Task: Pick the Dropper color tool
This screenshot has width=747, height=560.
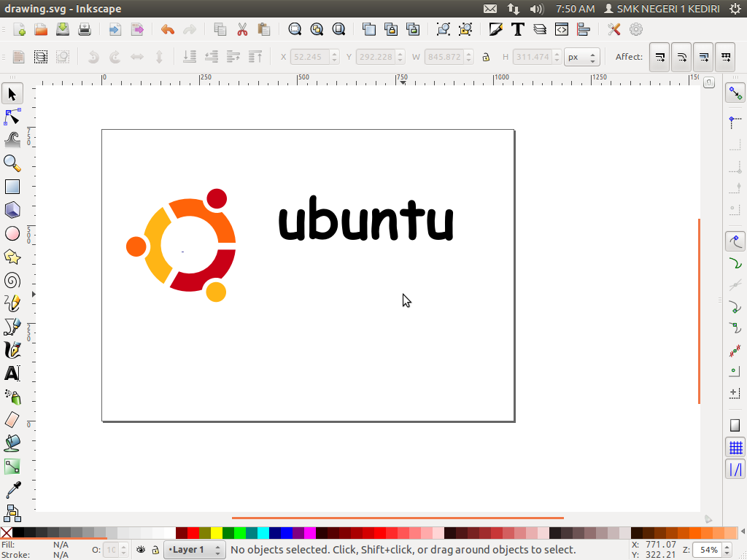Action: coord(12,490)
